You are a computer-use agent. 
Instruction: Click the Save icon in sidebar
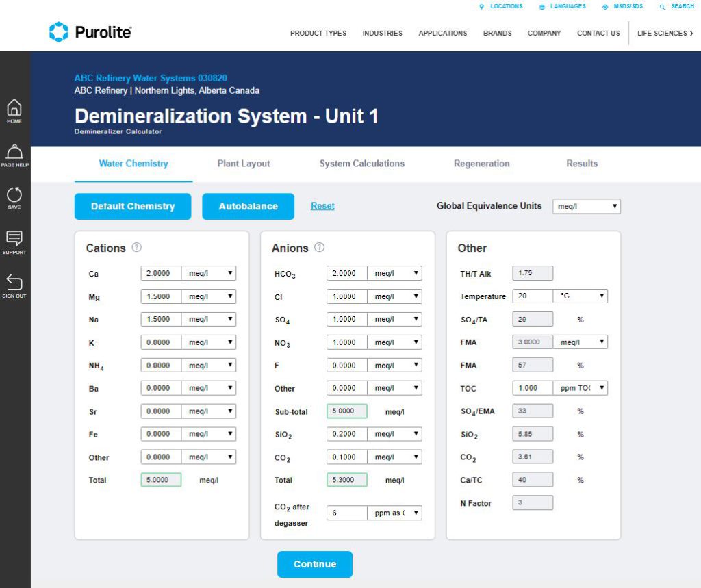pyautogui.click(x=14, y=196)
